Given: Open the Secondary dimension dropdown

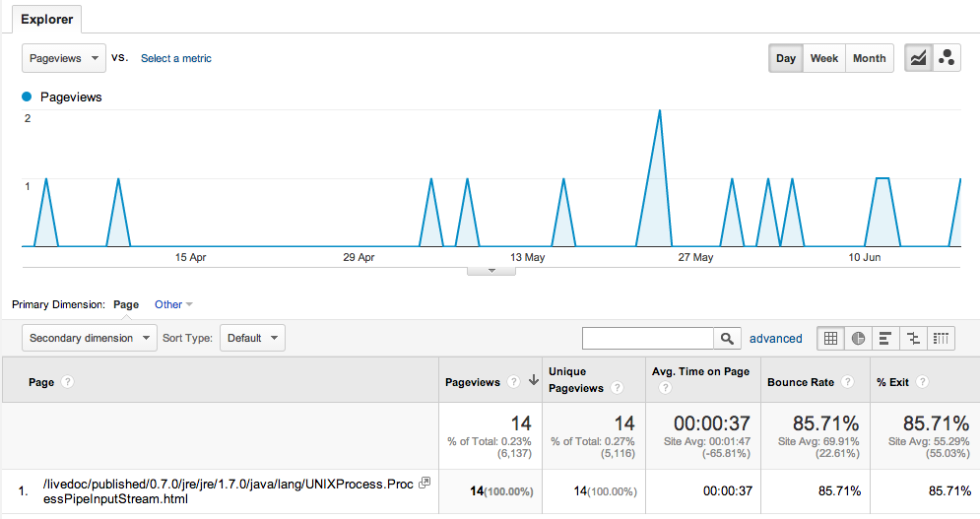Looking at the screenshot, I should [90, 338].
